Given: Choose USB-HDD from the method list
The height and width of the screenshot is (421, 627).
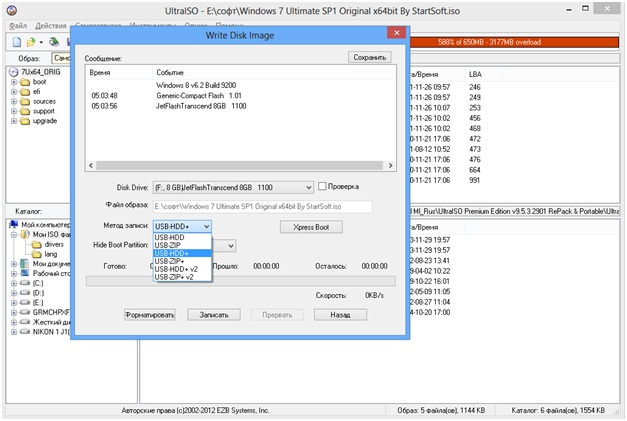Looking at the screenshot, I should click(x=182, y=237).
